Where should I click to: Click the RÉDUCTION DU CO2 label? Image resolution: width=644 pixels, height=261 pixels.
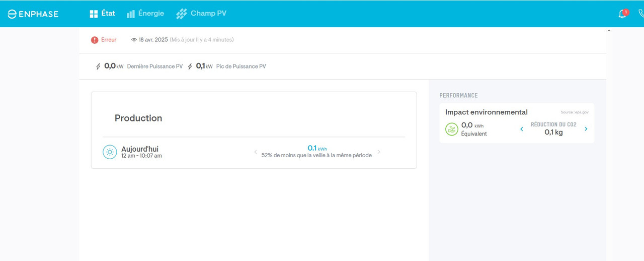click(553, 124)
